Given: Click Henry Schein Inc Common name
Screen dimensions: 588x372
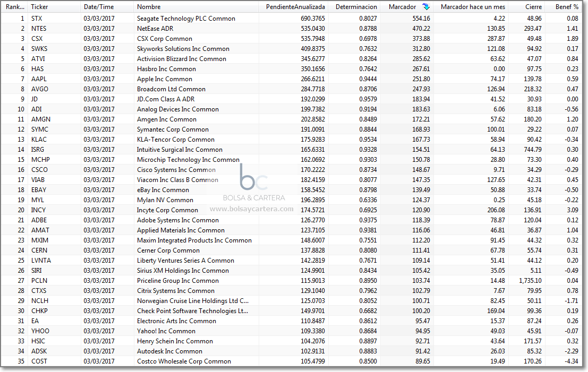Looking at the screenshot, I should (x=175, y=342).
